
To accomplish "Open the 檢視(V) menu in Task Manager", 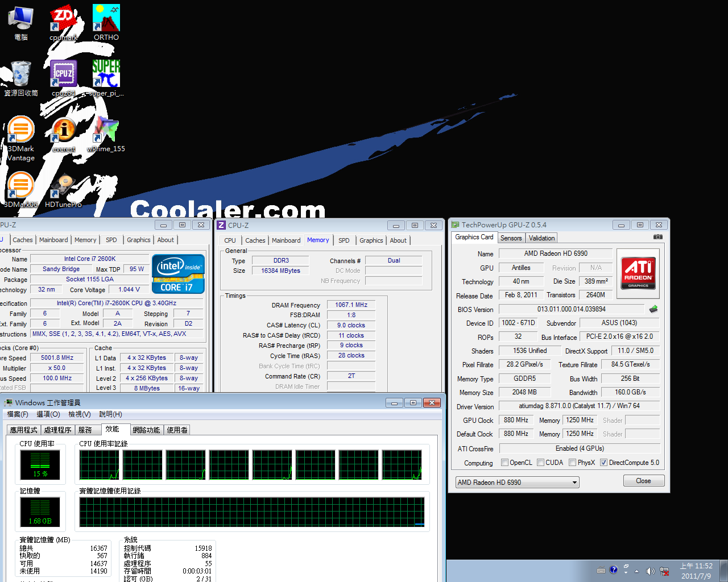I will 80,414.
